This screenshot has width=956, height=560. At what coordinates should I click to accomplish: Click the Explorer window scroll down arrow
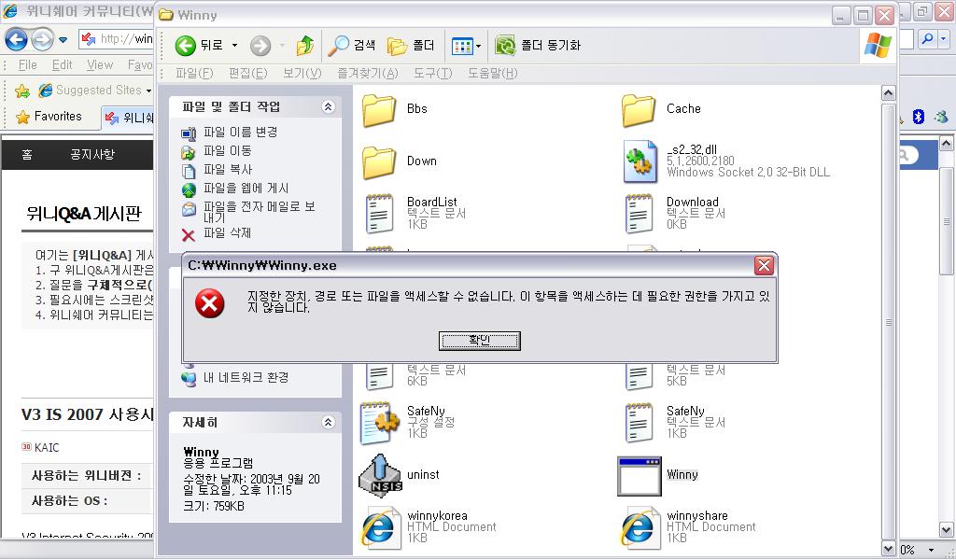pos(889,549)
